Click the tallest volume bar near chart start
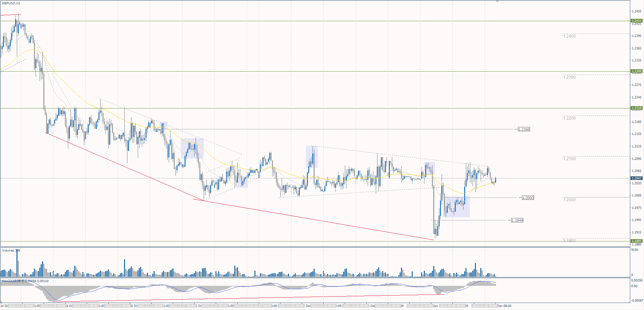This screenshot has width=644, height=310. [x=17, y=263]
